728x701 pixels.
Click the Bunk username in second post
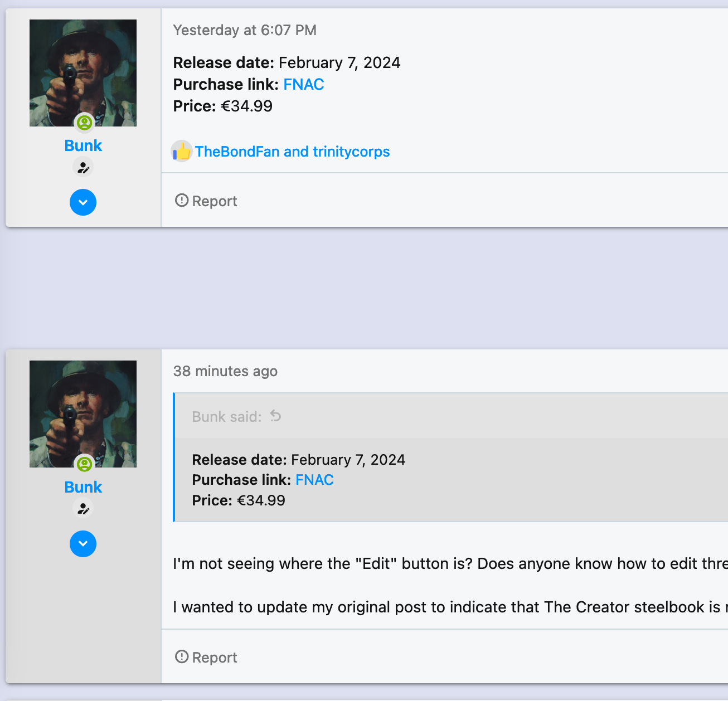83,487
